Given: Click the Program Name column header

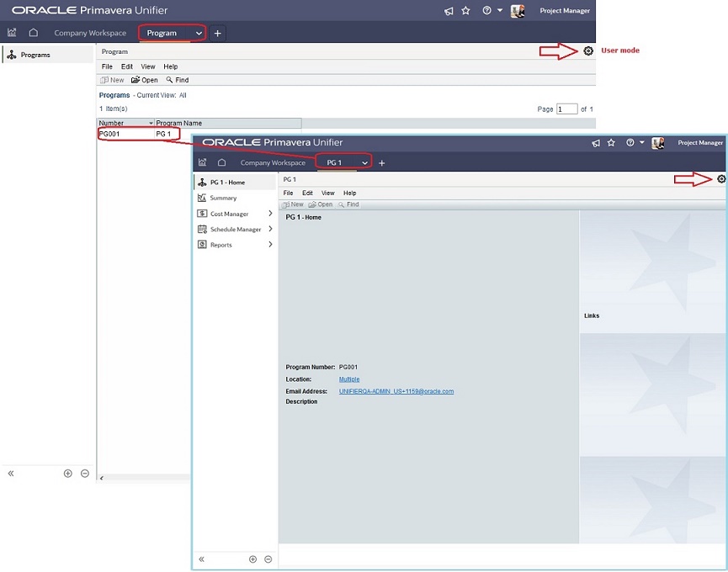Looking at the screenshot, I should (x=227, y=123).
